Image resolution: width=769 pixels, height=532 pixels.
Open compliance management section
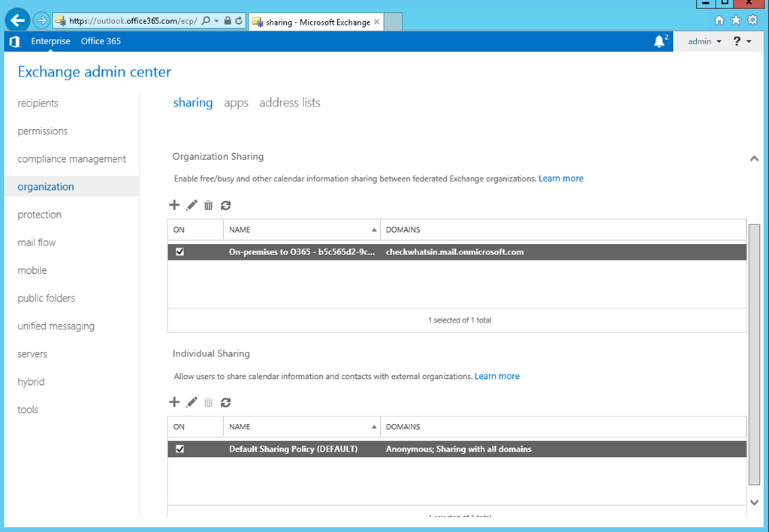(71, 159)
